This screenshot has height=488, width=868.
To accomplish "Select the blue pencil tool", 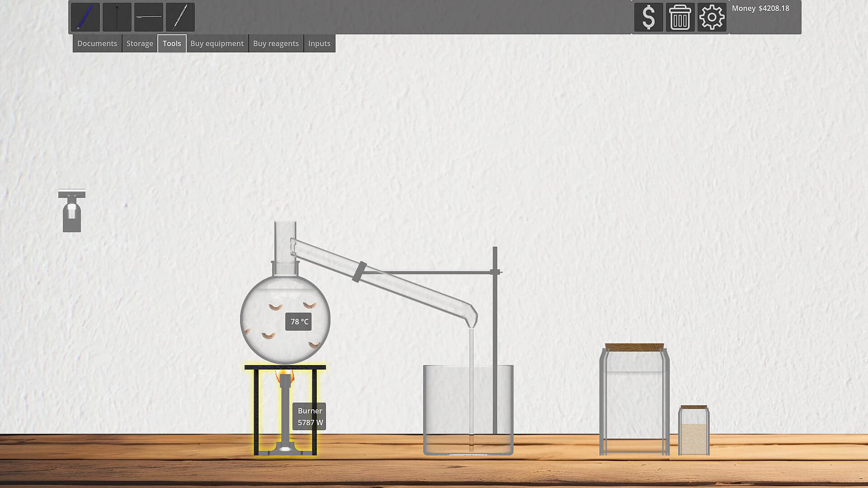I will (x=85, y=17).
